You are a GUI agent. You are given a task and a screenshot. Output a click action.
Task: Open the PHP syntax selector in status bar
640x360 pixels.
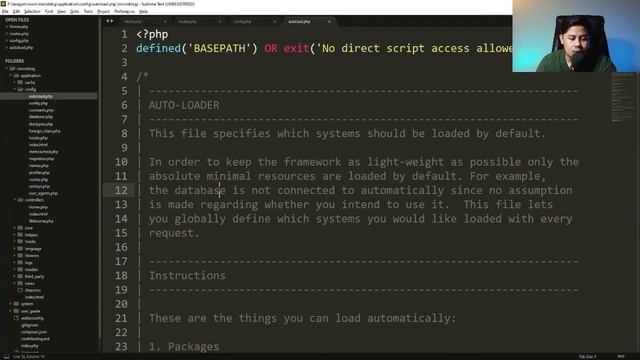[621, 357]
